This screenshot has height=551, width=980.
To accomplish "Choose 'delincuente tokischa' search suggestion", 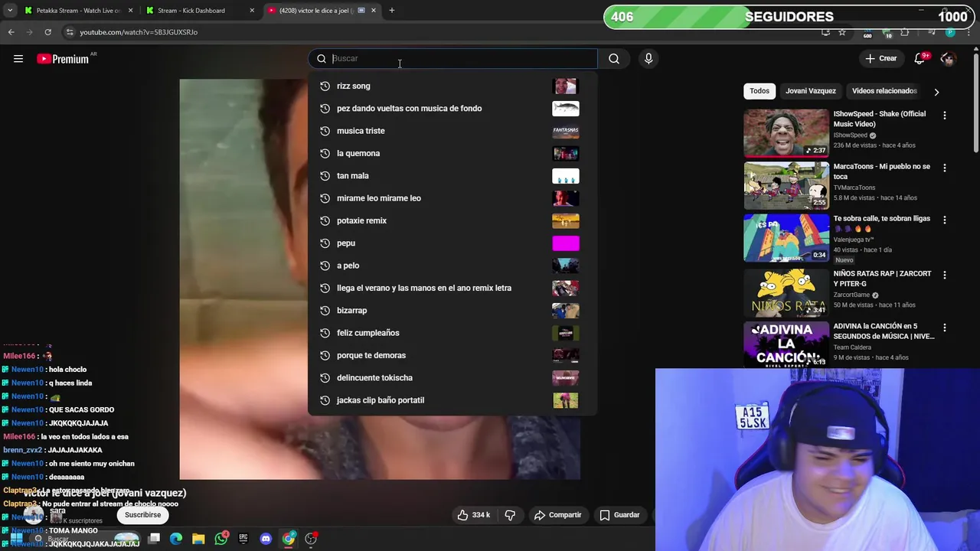I will coord(452,377).
